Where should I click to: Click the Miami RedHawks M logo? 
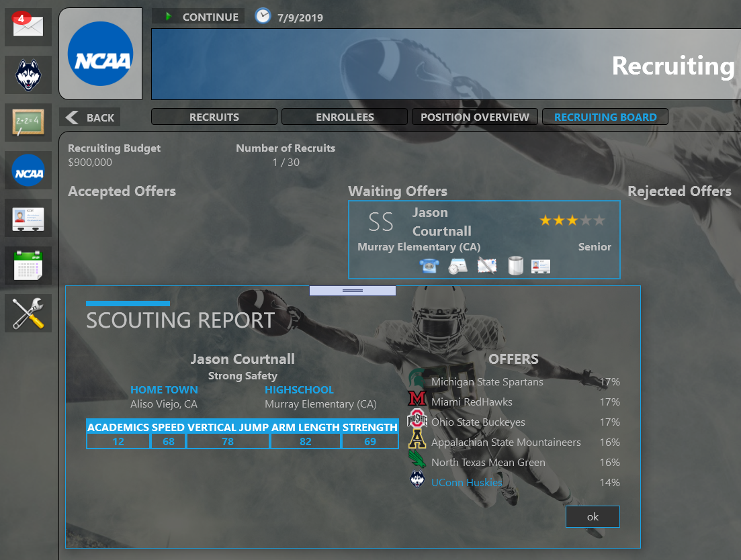[x=417, y=399]
